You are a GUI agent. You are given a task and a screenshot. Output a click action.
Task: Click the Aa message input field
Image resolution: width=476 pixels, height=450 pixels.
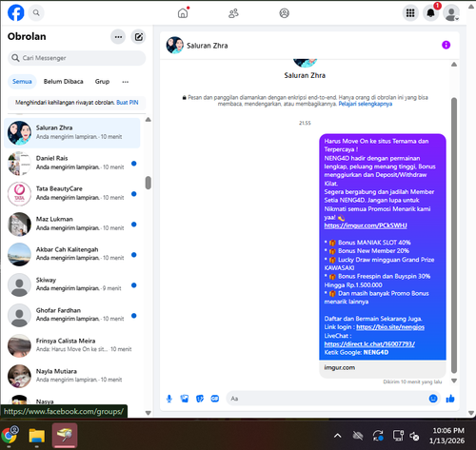[x=327, y=399]
